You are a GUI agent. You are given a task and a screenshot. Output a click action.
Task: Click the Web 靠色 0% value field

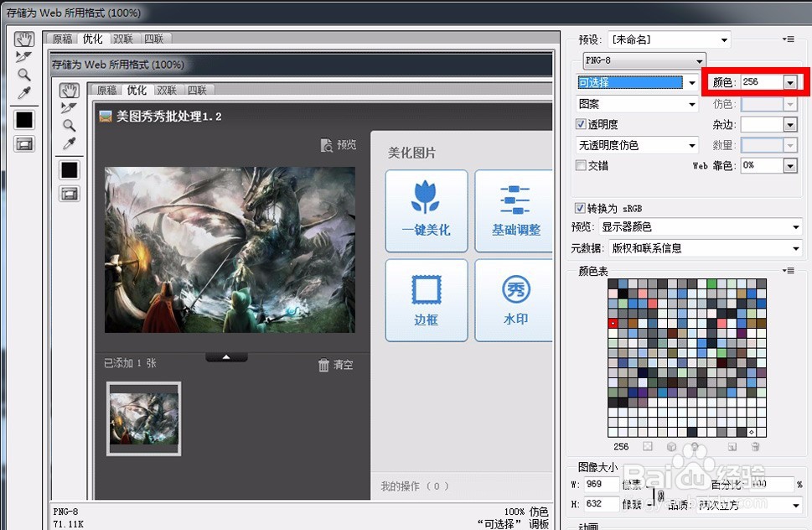pyautogui.click(x=762, y=166)
